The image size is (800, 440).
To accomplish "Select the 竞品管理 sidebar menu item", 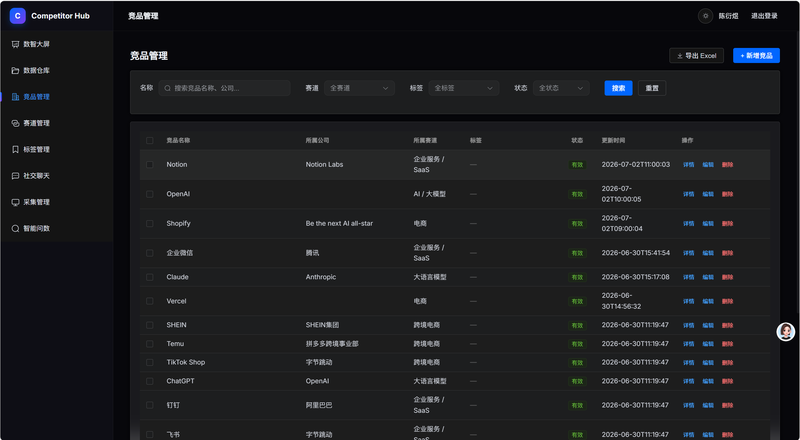I will pyautogui.click(x=57, y=96).
